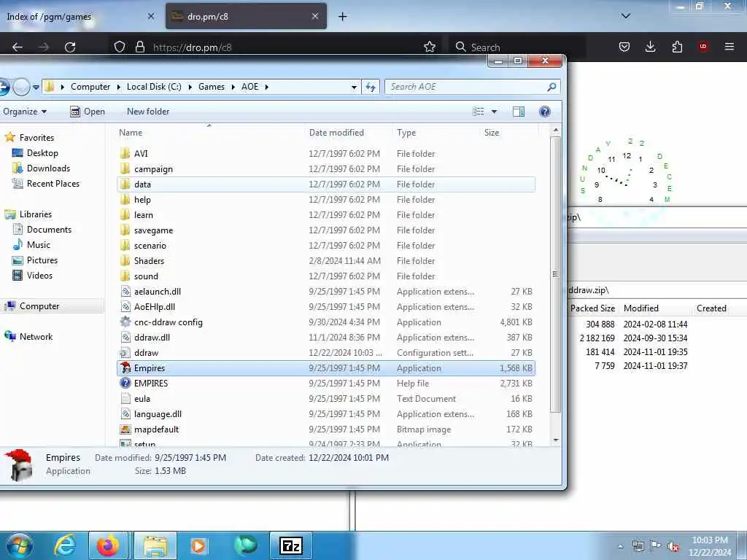
Task: Launch 7-Zip from the taskbar
Action: pos(291,545)
